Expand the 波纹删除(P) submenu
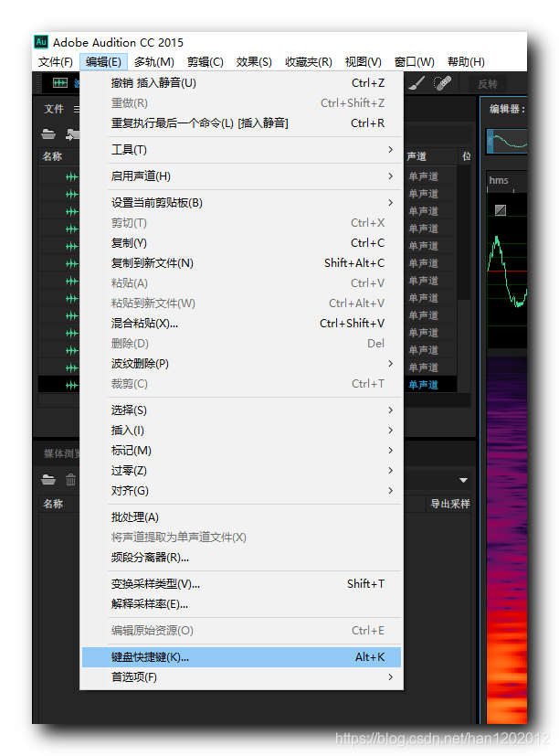Viewport: 559px width, 756px height. 241,364
